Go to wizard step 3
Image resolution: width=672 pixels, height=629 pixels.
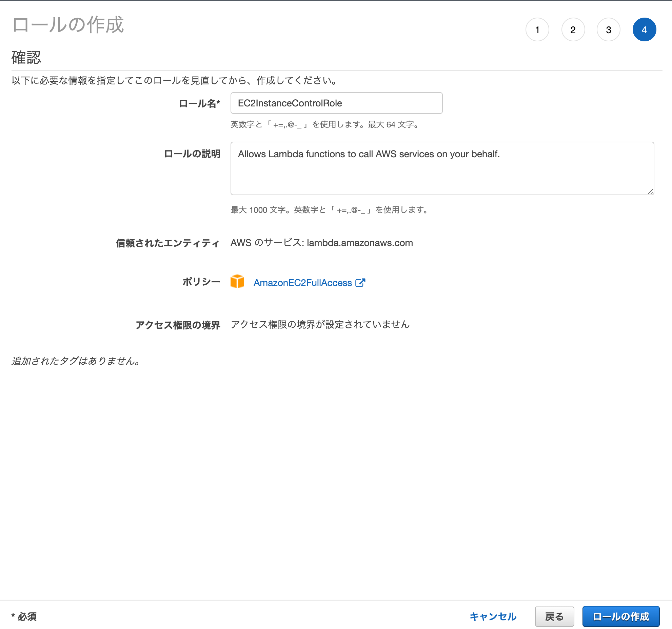point(609,30)
